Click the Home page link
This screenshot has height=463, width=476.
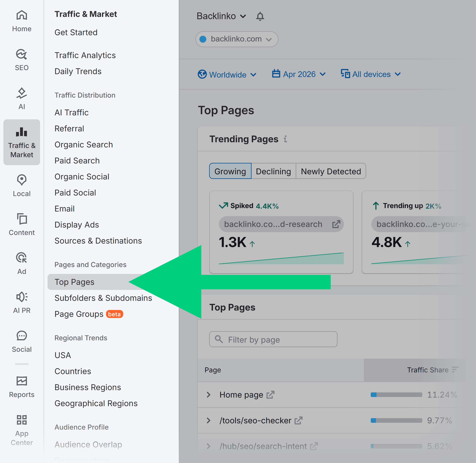click(241, 395)
